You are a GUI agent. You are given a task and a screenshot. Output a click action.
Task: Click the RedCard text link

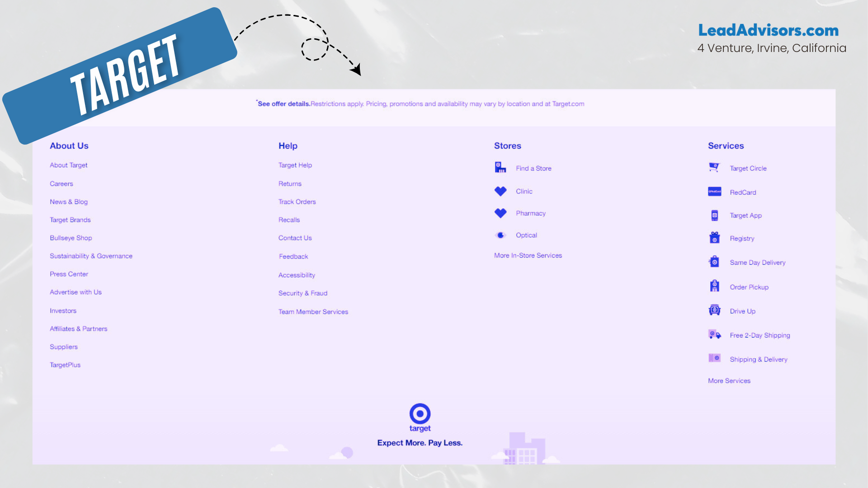(x=743, y=192)
